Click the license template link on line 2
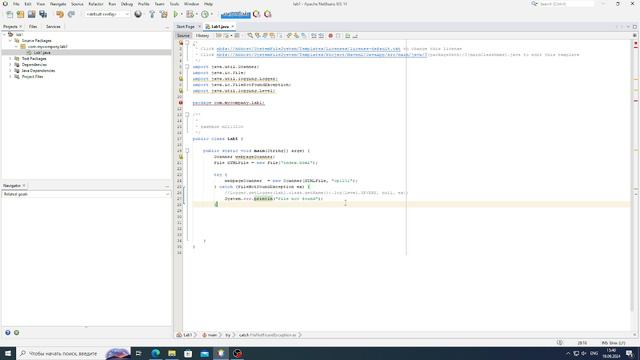 click(x=308, y=49)
